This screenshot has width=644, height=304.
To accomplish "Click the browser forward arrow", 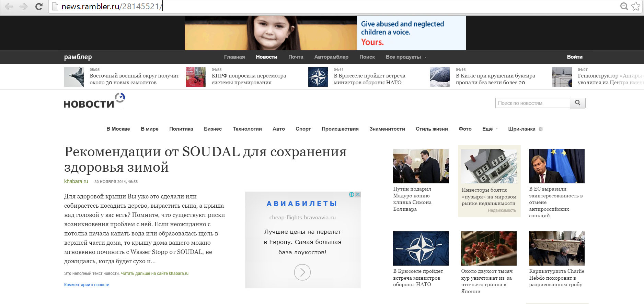I will click(x=24, y=7).
